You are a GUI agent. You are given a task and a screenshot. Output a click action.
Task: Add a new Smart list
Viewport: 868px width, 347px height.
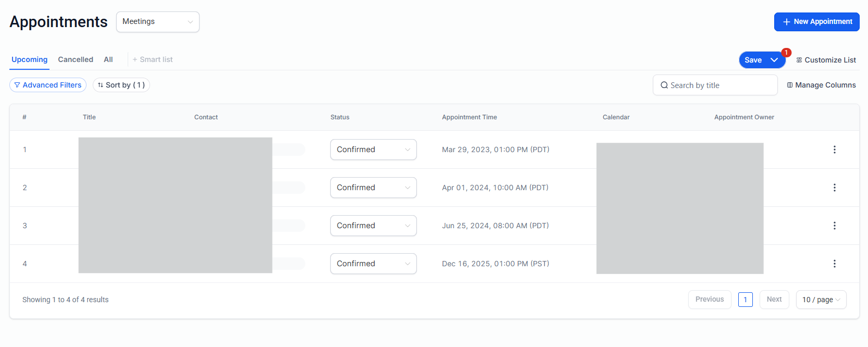(153, 59)
